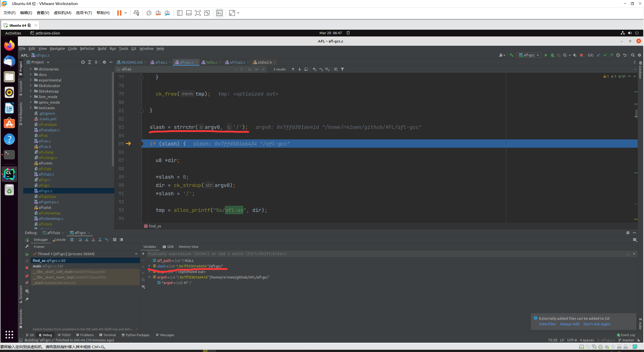
Task: Toggle match case Cc in search
Action: (x=250, y=69)
